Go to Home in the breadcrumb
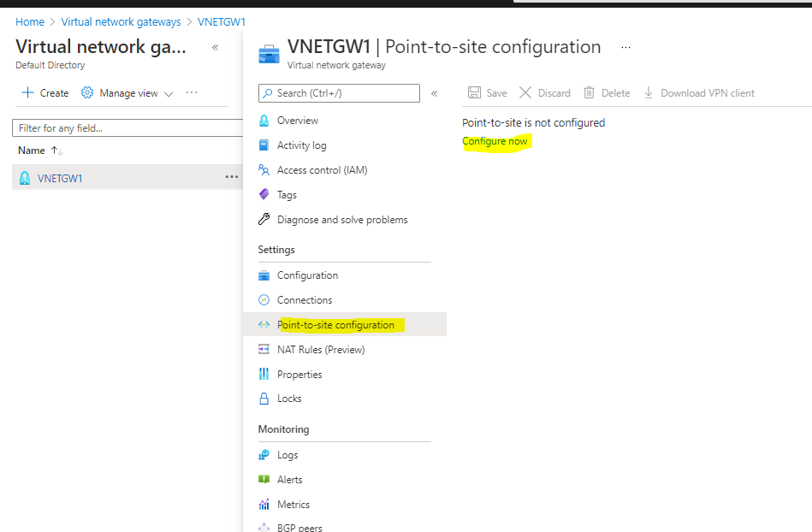 click(30, 21)
